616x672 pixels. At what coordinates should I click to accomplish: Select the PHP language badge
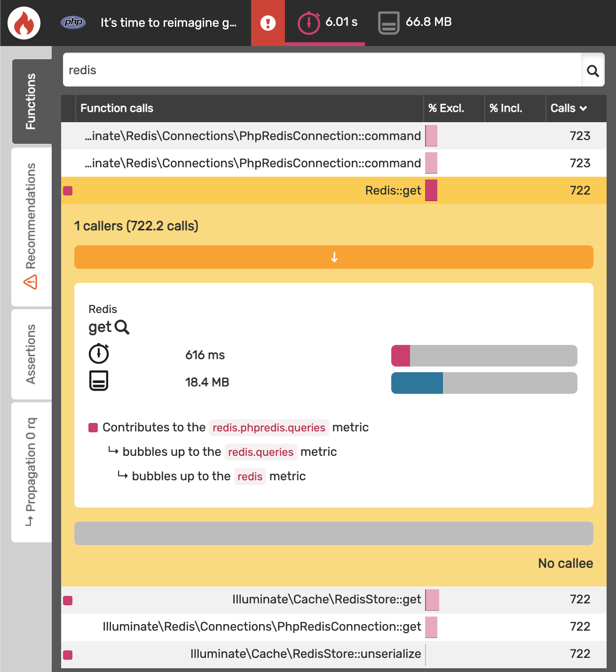[x=73, y=21]
